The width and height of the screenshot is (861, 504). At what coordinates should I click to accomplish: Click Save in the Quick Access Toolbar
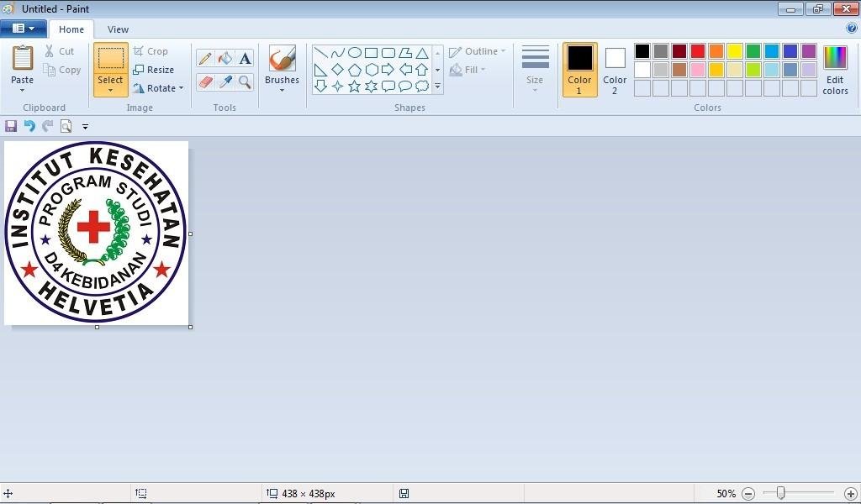pos(11,127)
